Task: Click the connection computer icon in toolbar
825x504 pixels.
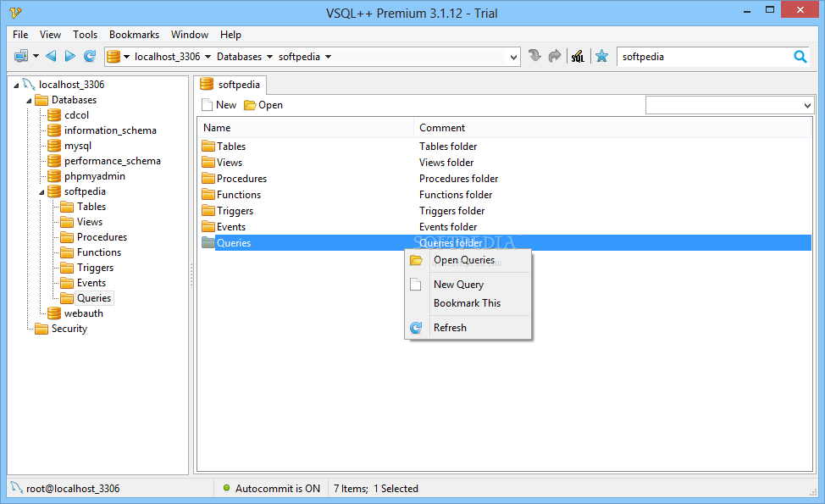Action: (x=21, y=56)
